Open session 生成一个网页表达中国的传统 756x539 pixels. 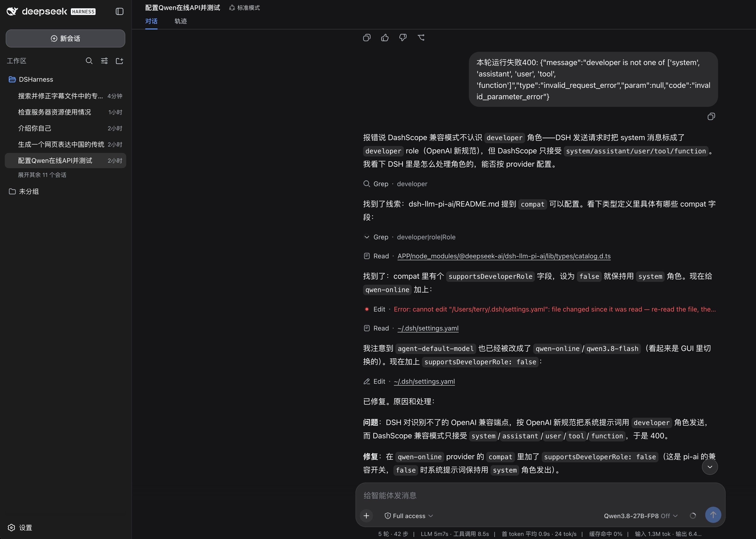[65, 144]
